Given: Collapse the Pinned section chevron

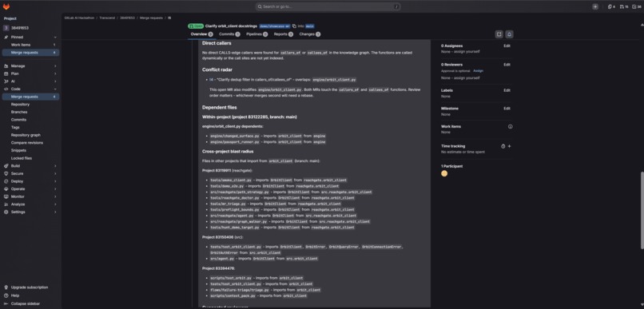Looking at the screenshot, I should [x=55, y=37].
